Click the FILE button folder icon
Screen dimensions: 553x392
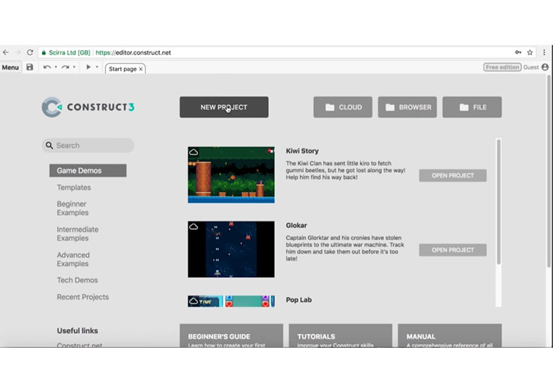tap(464, 107)
